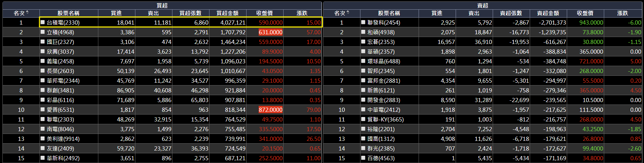
Task: Click the 賣超金額 column header
Action: click(548, 13)
